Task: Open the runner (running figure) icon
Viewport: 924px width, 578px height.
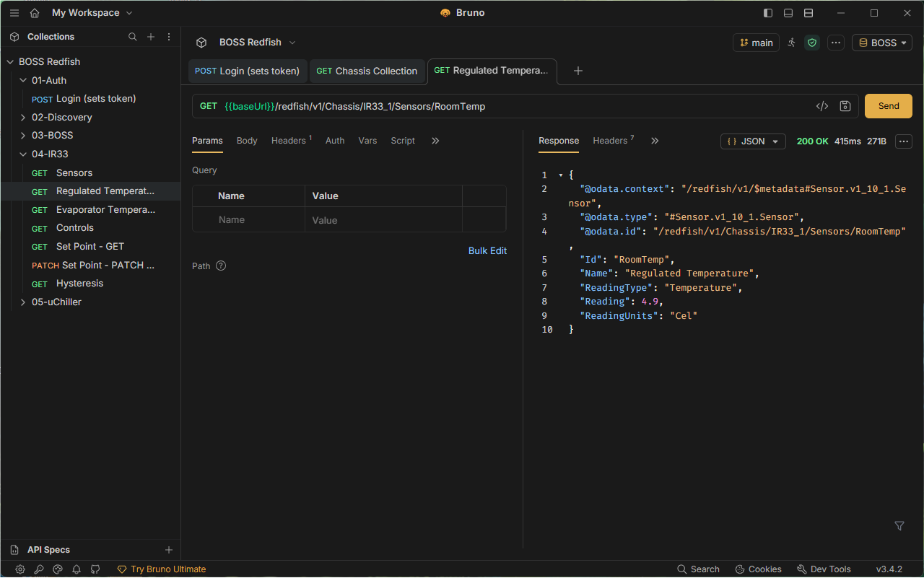Action: 792,43
